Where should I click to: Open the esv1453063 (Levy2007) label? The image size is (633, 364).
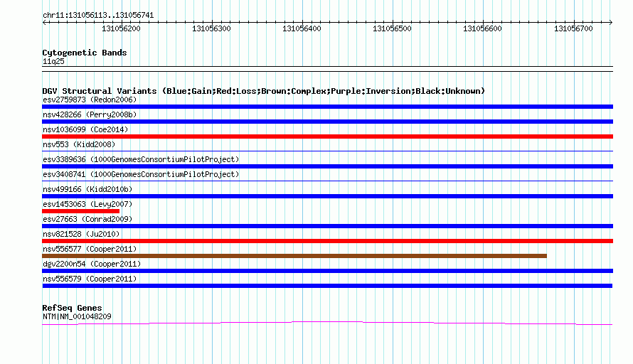87,204
